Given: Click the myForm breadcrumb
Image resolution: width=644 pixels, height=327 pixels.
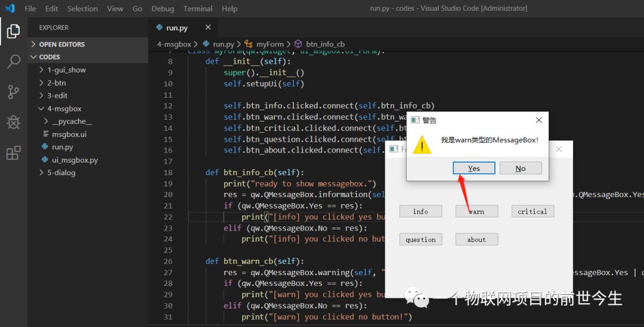Looking at the screenshot, I should (270, 44).
